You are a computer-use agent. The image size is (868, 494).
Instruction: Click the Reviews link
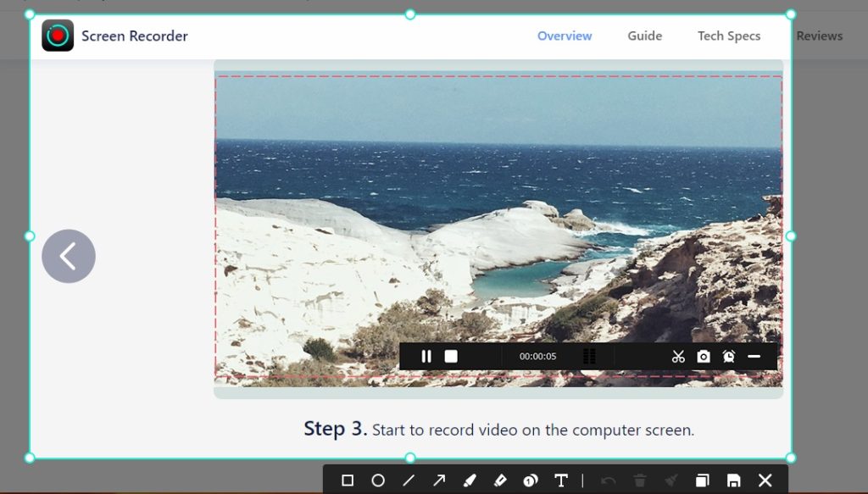pos(819,36)
